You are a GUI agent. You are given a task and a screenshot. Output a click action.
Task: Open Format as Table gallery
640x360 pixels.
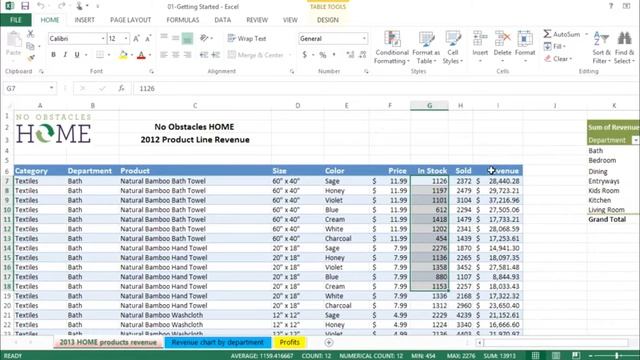(426, 48)
